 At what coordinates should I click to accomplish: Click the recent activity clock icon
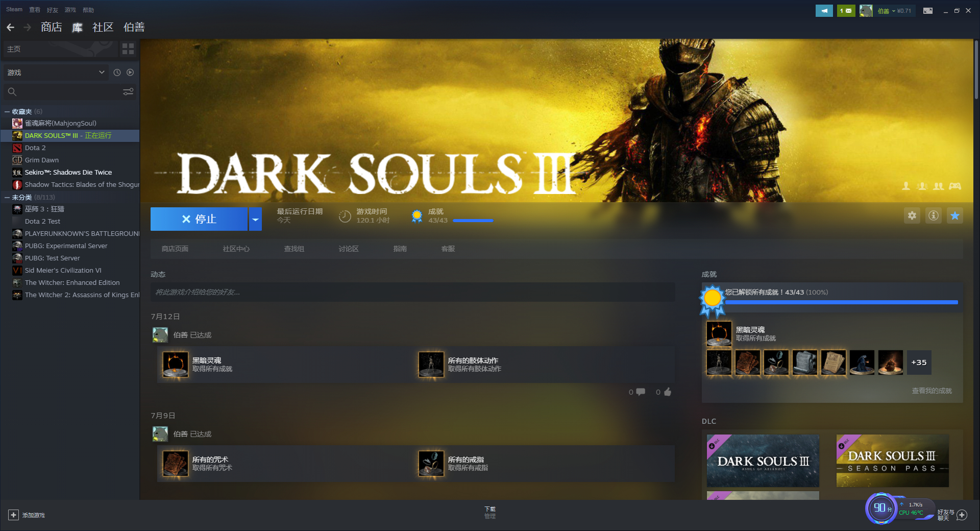(117, 73)
